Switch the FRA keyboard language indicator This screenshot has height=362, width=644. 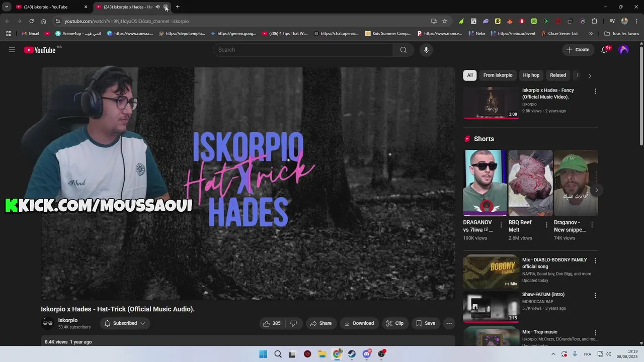[587, 354]
